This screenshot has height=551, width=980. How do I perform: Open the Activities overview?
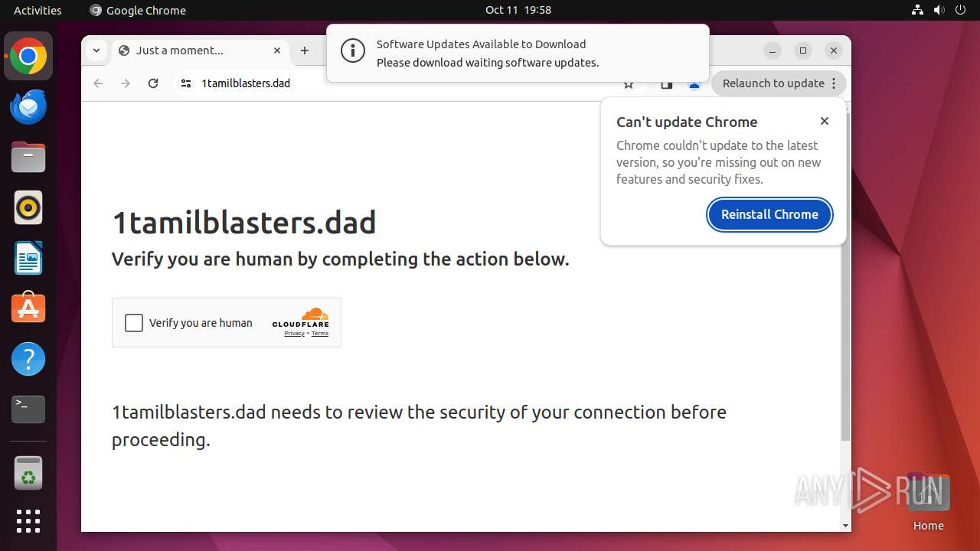[x=38, y=10]
